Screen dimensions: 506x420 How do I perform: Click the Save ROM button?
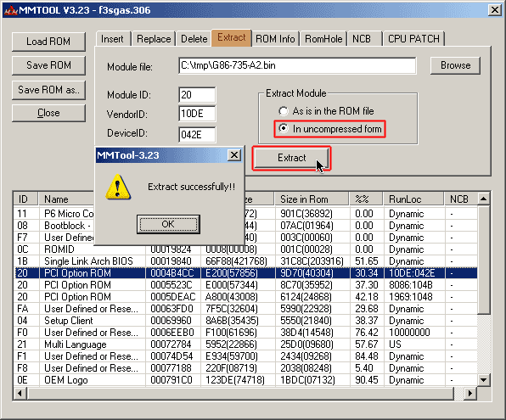click(48, 65)
